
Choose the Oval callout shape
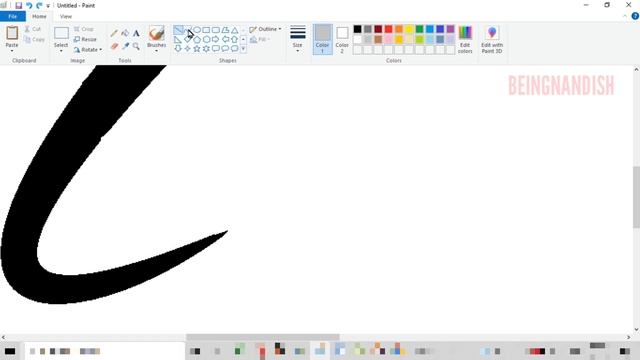click(x=225, y=49)
